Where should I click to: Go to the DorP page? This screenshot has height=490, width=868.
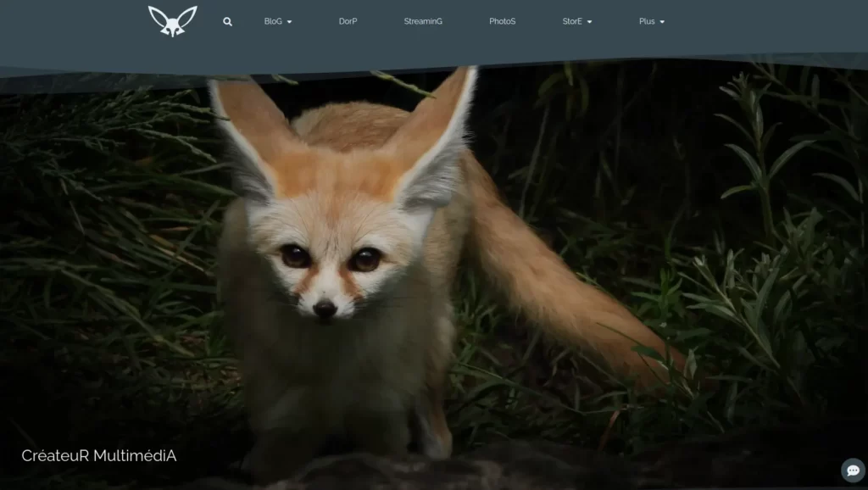tap(348, 21)
